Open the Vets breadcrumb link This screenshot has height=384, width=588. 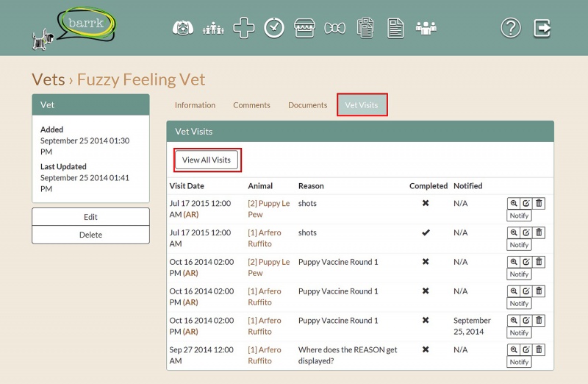pos(49,79)
